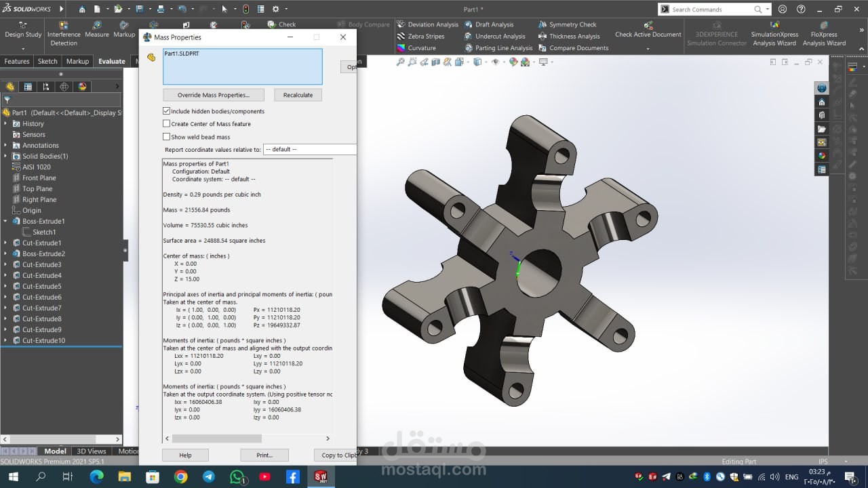
Task: Switch to the Features tab
Action: click(17, 61)
